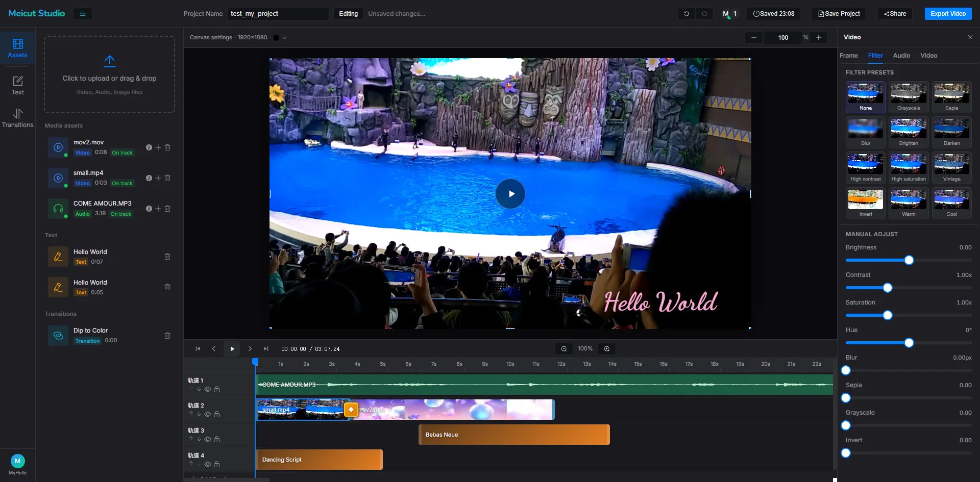
Task: Click the Saved 23:08 history button
Action: [x=774, y=14]
